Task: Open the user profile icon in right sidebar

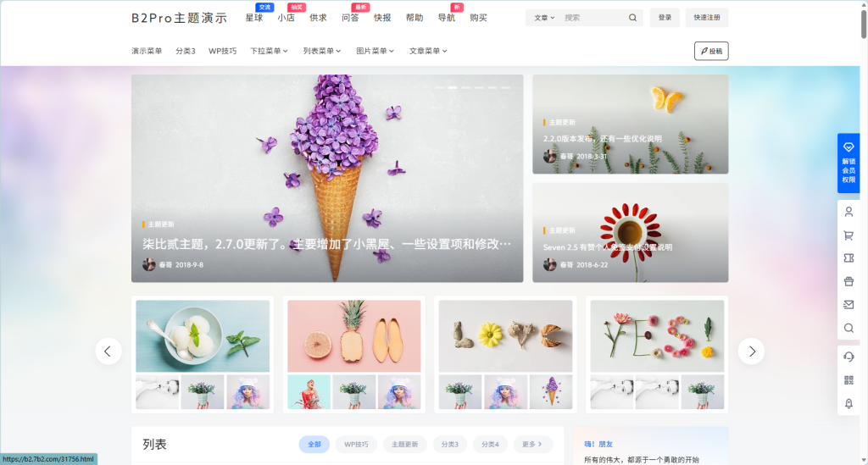Action: click(x=849, y=212)
